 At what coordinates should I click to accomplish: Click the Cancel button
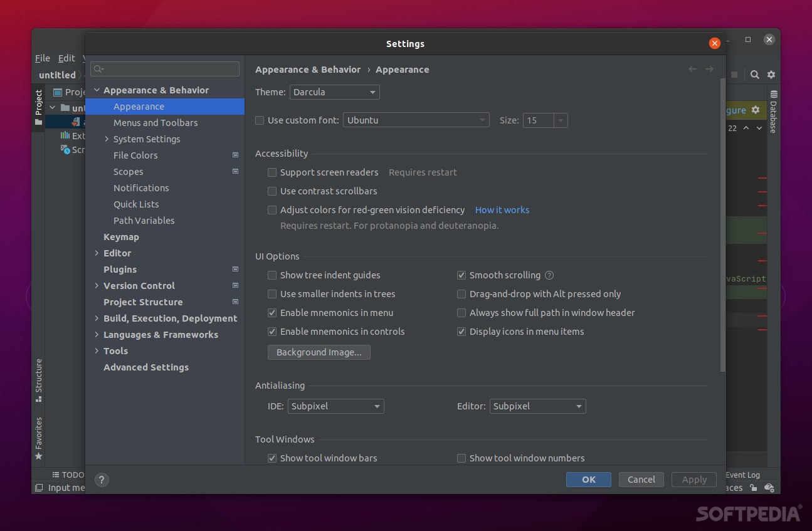(641, 480)
